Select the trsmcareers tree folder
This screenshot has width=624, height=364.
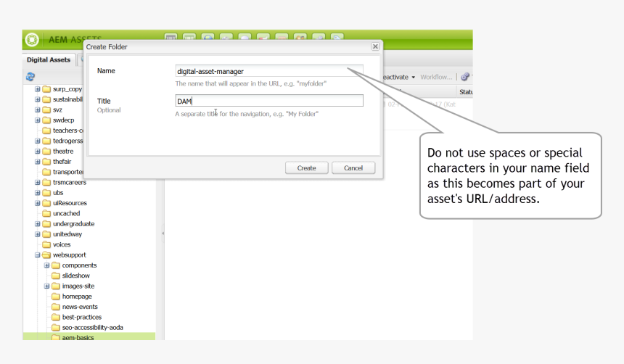click(x=70, y=182)
